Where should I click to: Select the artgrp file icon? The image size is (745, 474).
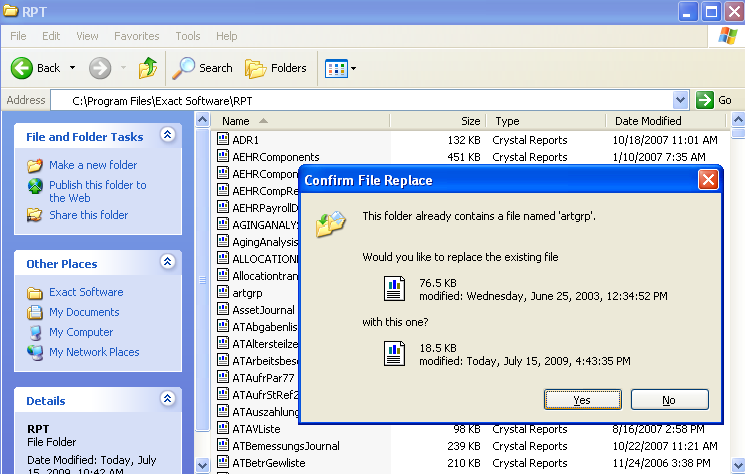point(223,292)
